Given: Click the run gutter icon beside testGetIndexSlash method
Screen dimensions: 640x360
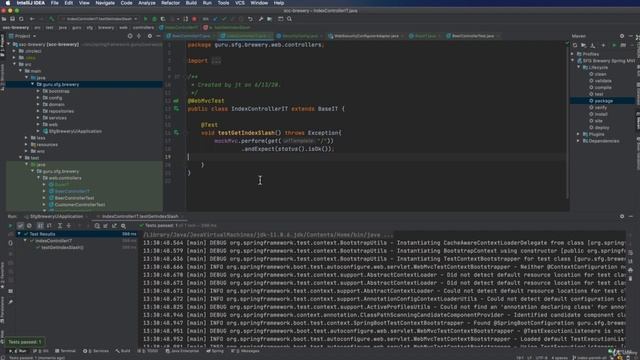Looking at the screenshot, I should pyautogui.click(x=176, y=133).
